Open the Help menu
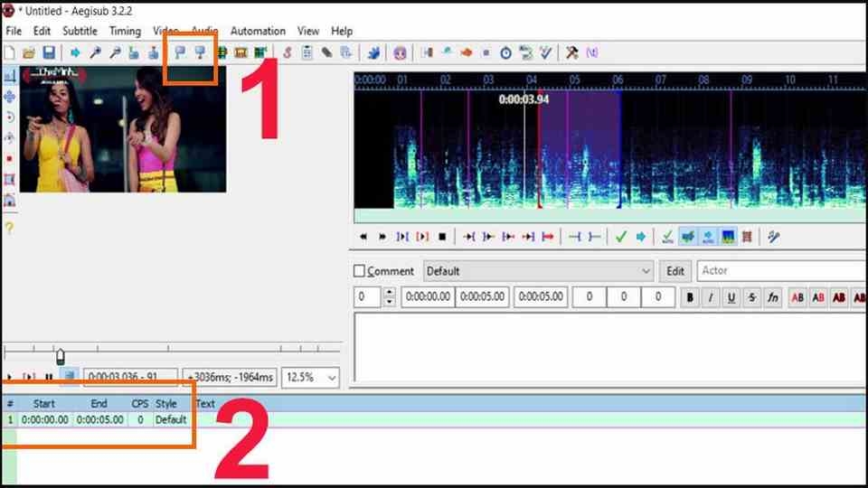 pyautogui.click(x=342, y=31)
